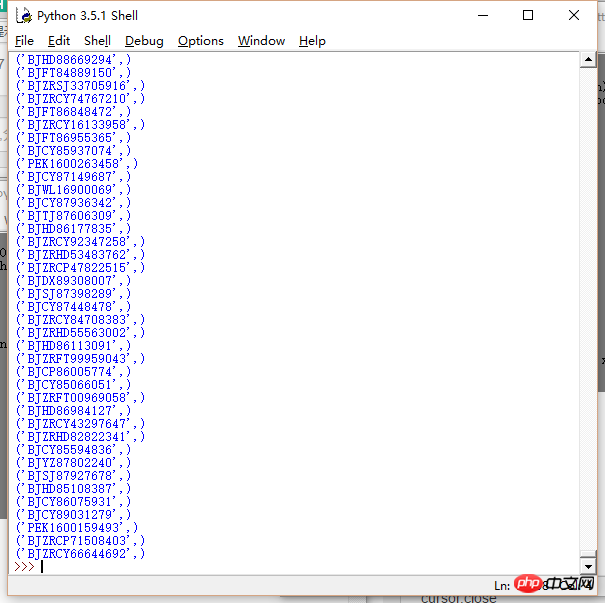605x603 pixels.
Task: Click output line BJHD88669294
Action: pyautogui.click(x=73, y=60)
